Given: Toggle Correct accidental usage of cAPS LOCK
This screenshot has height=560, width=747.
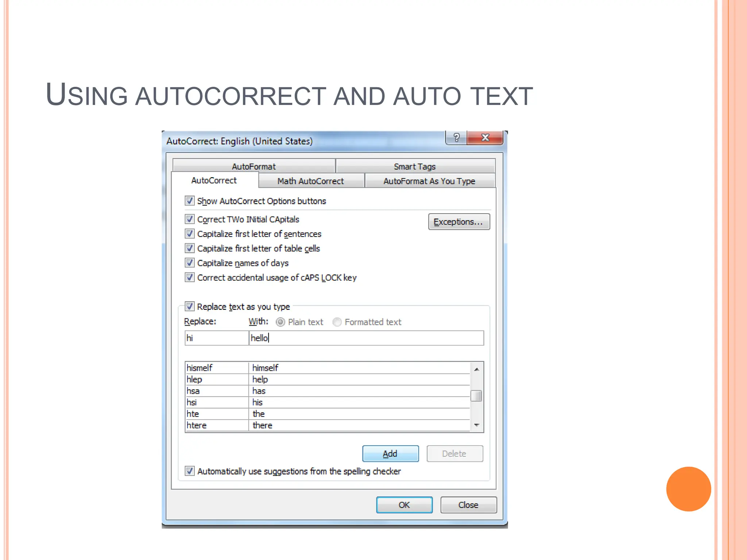Looking at the screenshot, I should tap(189, 277).
